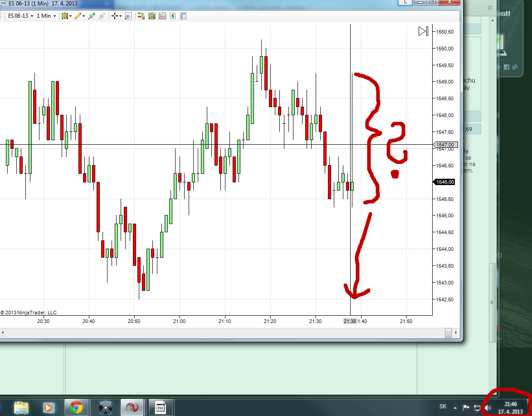
Task: Click the Facebook icon in background widget
Action: [507, 67]
